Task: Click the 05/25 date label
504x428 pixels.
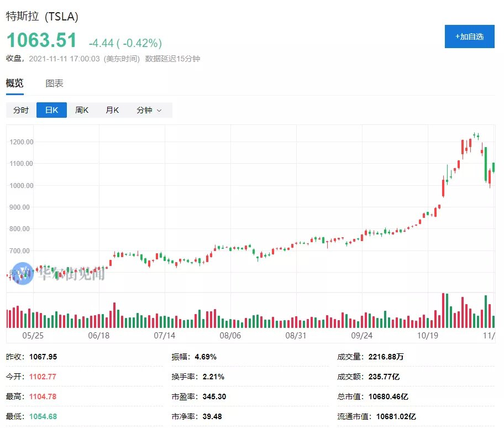Action: tap(33, 336)
